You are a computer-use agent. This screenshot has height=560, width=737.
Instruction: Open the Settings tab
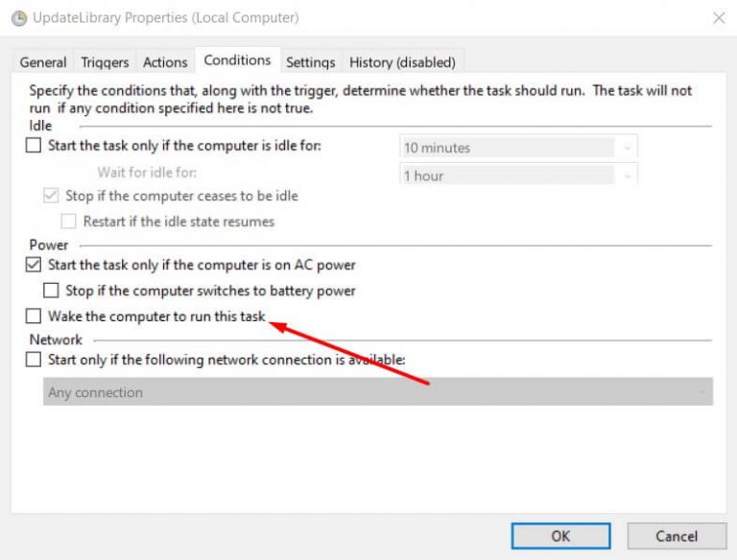tap(311, 62)
